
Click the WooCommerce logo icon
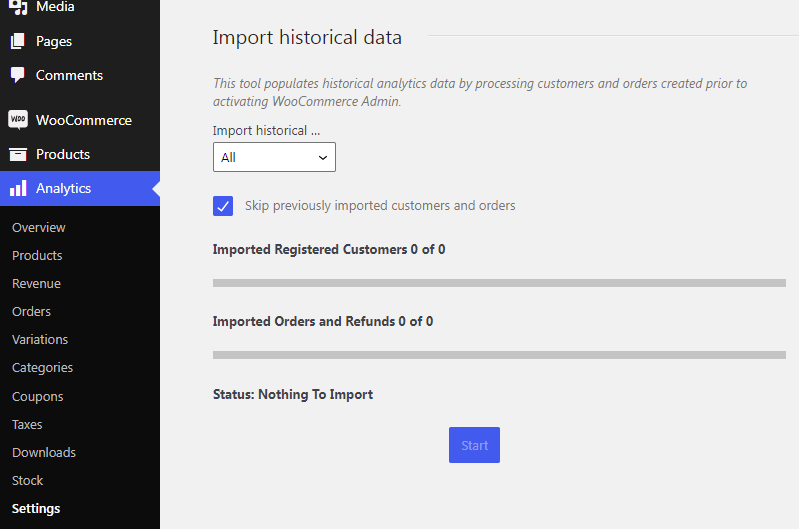pyautogui.click(x=18, y=120)
